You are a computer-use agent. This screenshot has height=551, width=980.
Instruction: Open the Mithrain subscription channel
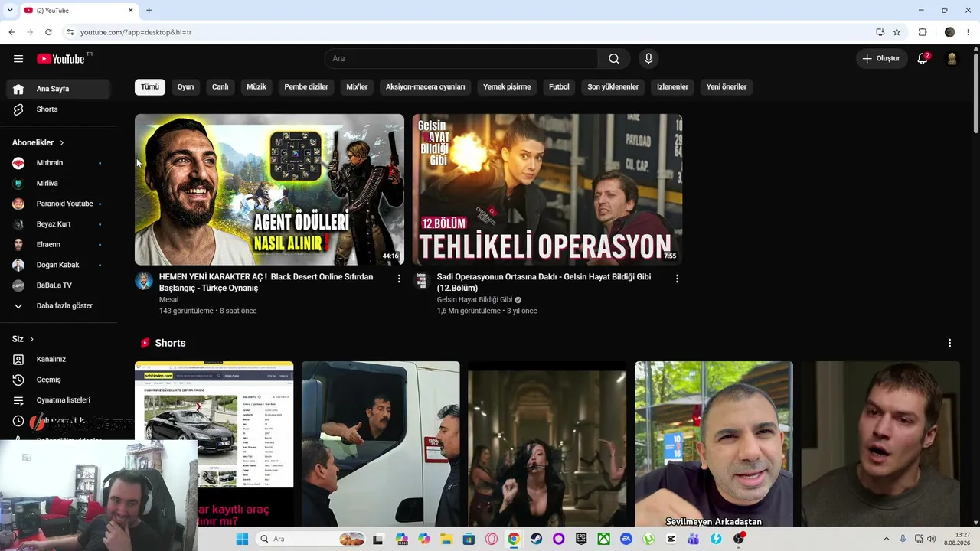(x=58, y=163)
